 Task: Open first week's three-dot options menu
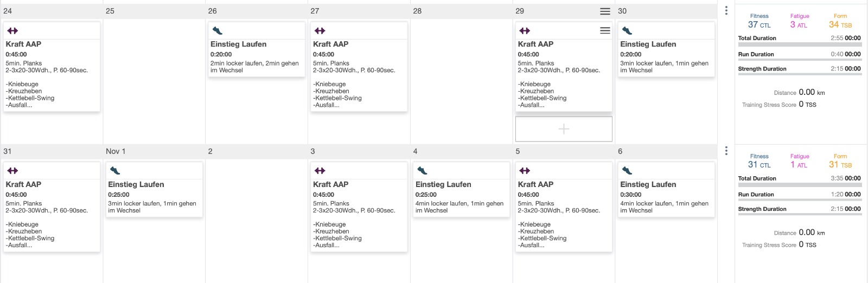726,11
